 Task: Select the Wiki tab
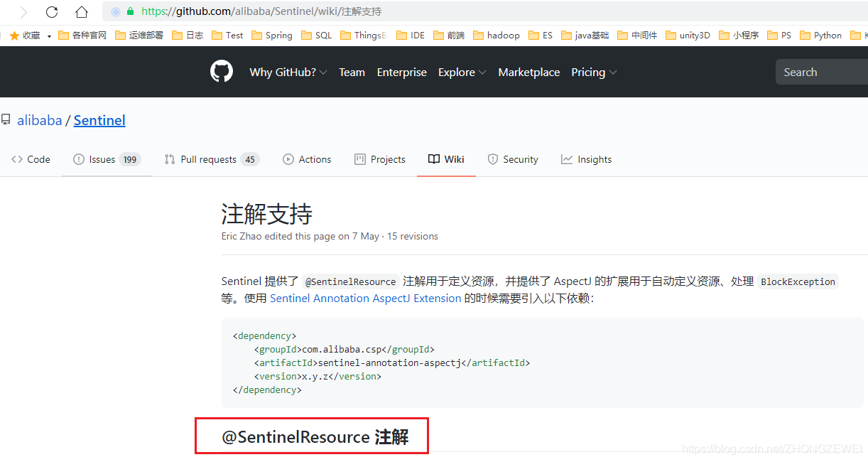coord(446,159)
